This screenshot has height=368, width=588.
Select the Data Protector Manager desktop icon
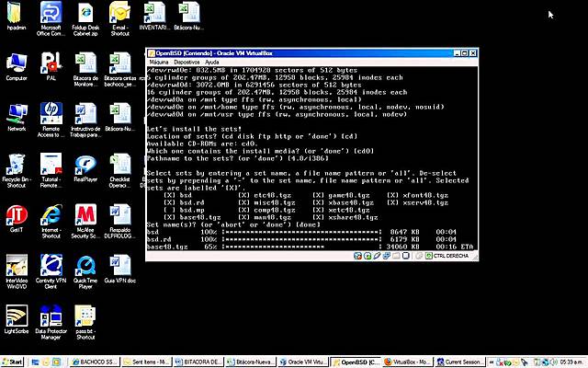(51, 322)
